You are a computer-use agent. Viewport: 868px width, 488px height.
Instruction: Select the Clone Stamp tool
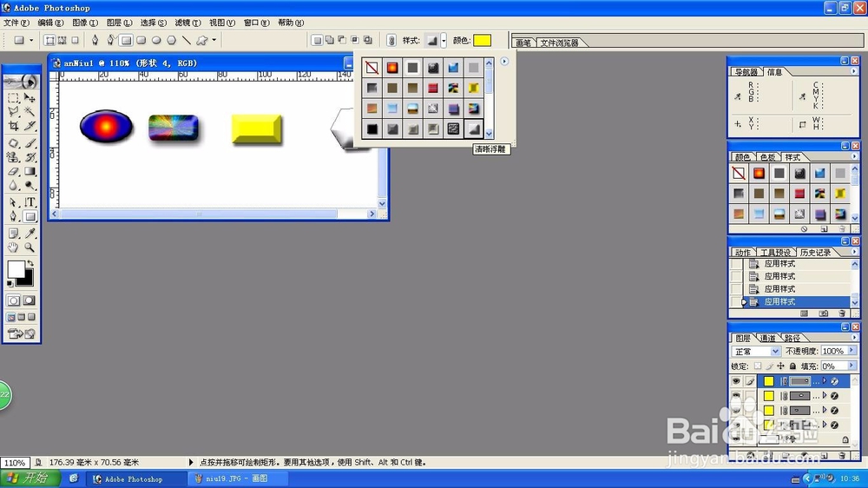(13, 157)
